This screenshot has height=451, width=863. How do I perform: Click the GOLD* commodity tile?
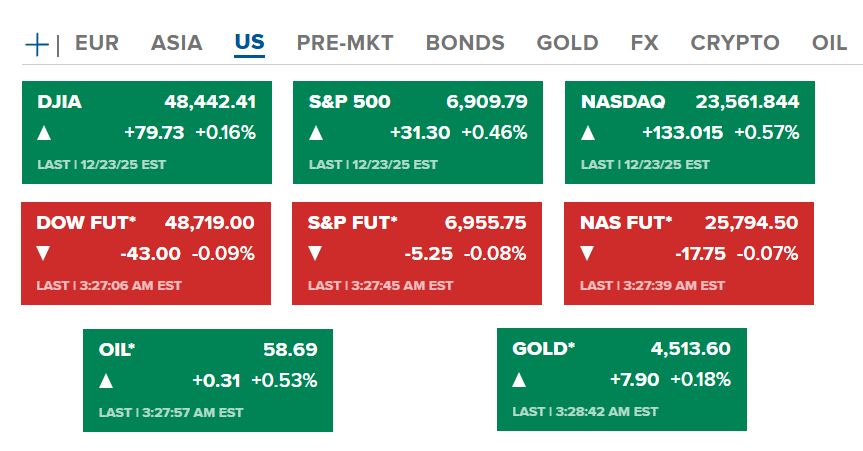621,381
